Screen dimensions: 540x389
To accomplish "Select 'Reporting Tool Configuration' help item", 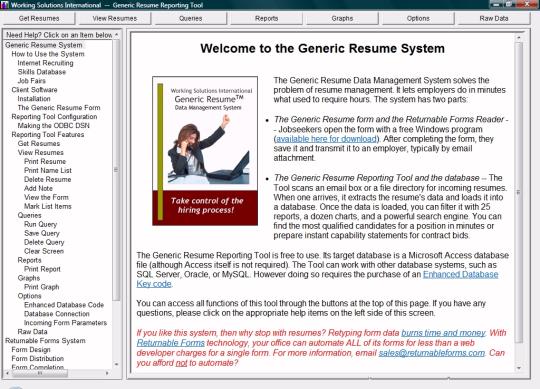I will click(x=54, y=117).
